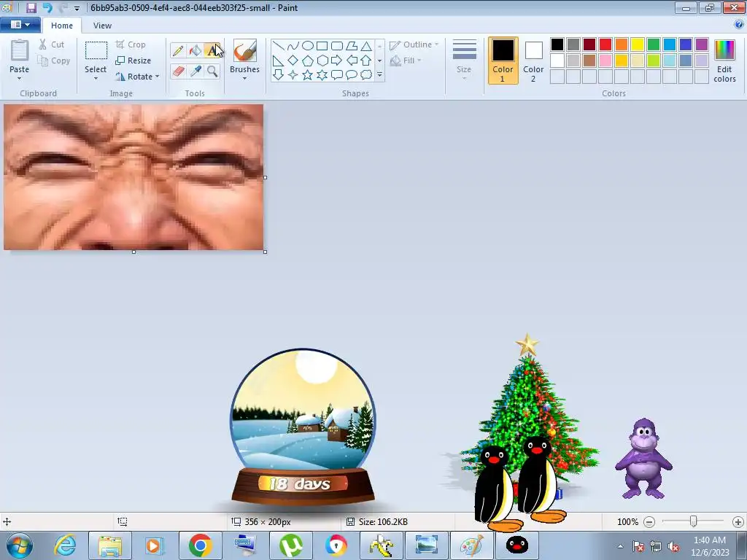Choose the Right triangle shape
This screenshot has height=560, width=747.
pyautogui.click(x=279, y=61)
